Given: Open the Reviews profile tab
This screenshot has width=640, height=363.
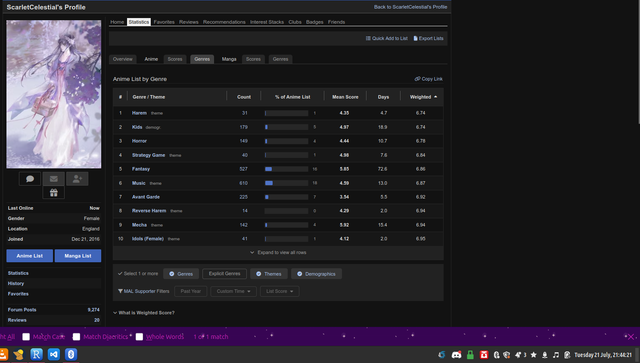Looking at the screenshot, I should 189,22.
